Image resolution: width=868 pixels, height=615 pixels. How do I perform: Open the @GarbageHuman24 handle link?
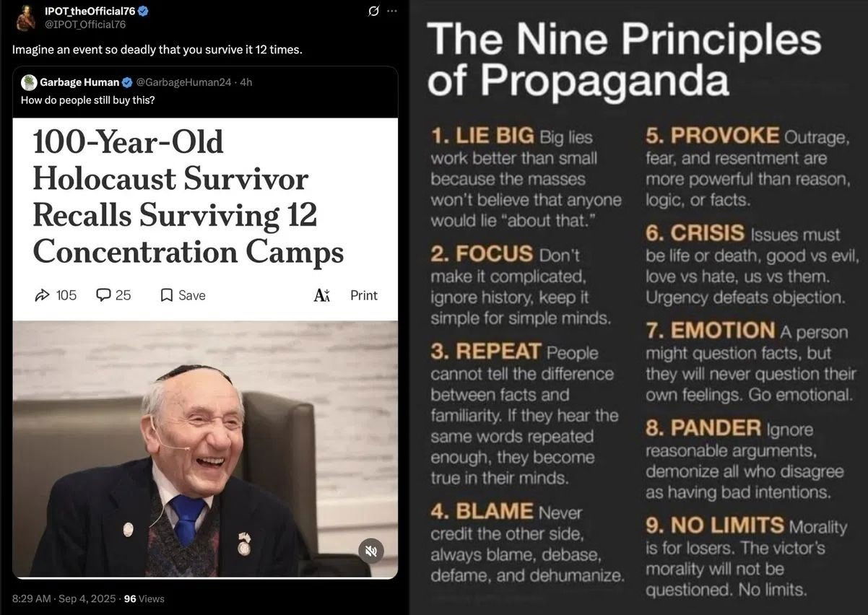tap(183, 82)
